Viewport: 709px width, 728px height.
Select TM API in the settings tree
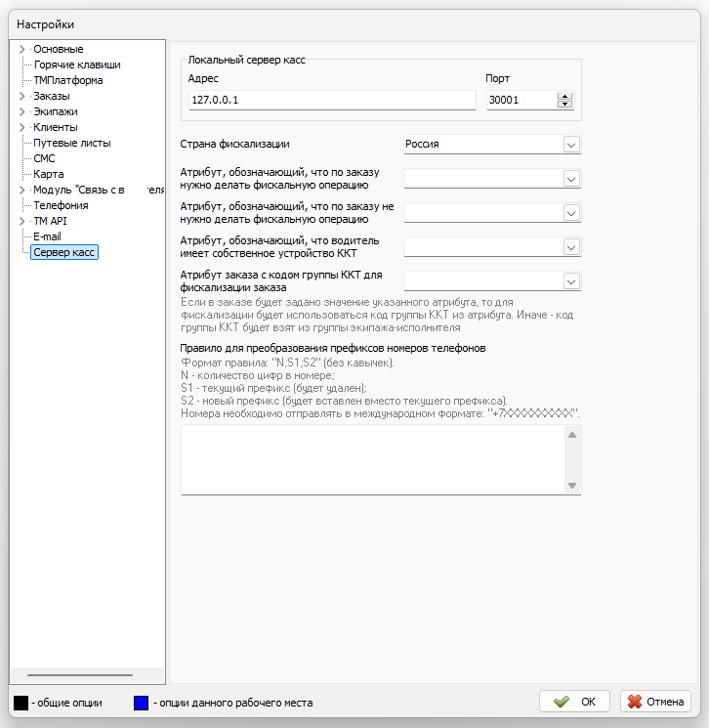coord(50,221)
